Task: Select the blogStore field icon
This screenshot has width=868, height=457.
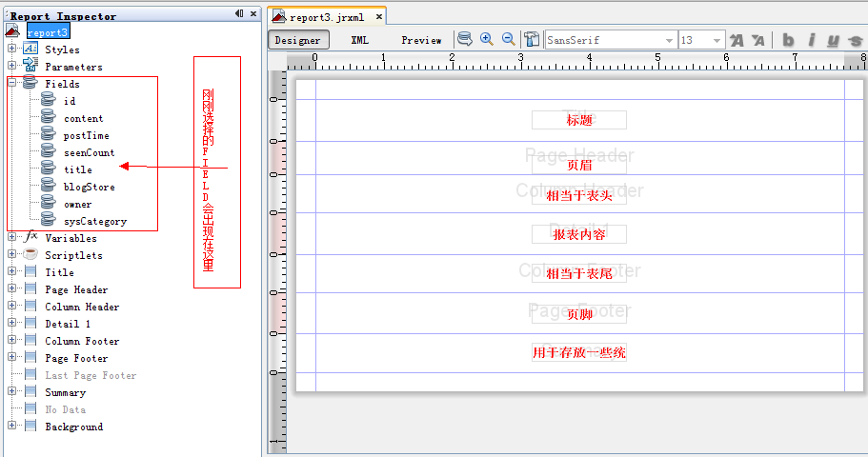Action: pos(49,186)
